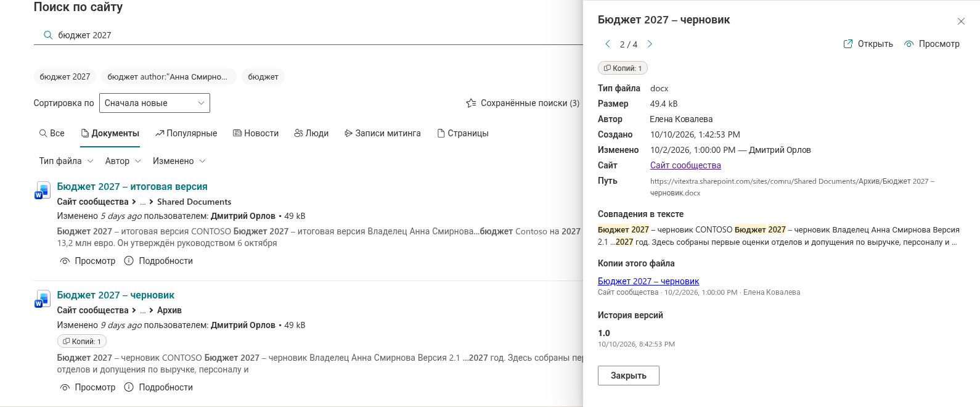Expand the Тип файла filter

coord(66,161)
